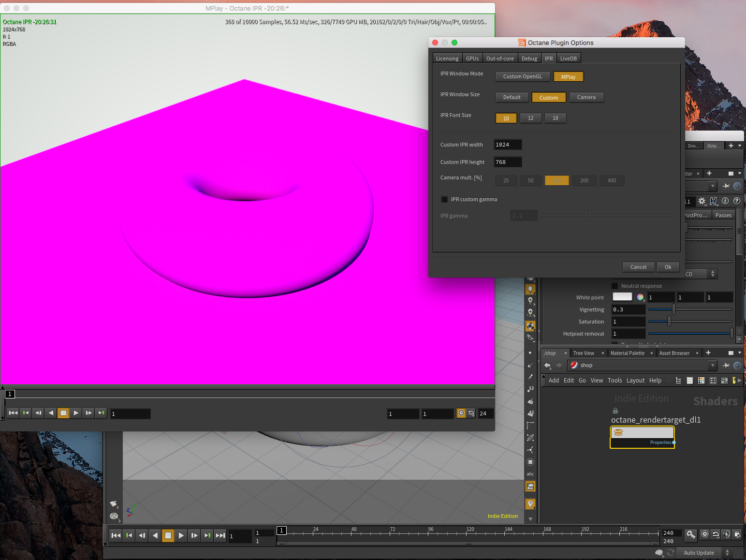
Task: Click the Custom IPR height field
Action: coord(508,162)
